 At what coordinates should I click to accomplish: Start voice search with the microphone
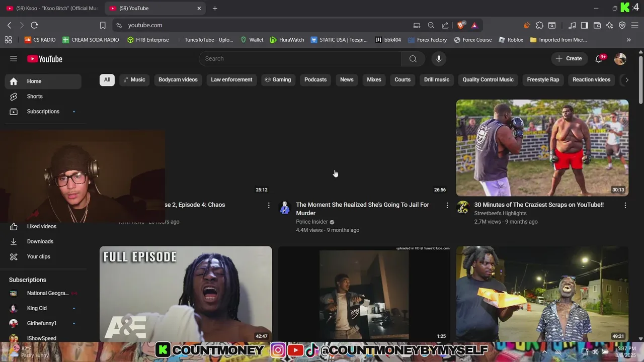pos(439,59)
